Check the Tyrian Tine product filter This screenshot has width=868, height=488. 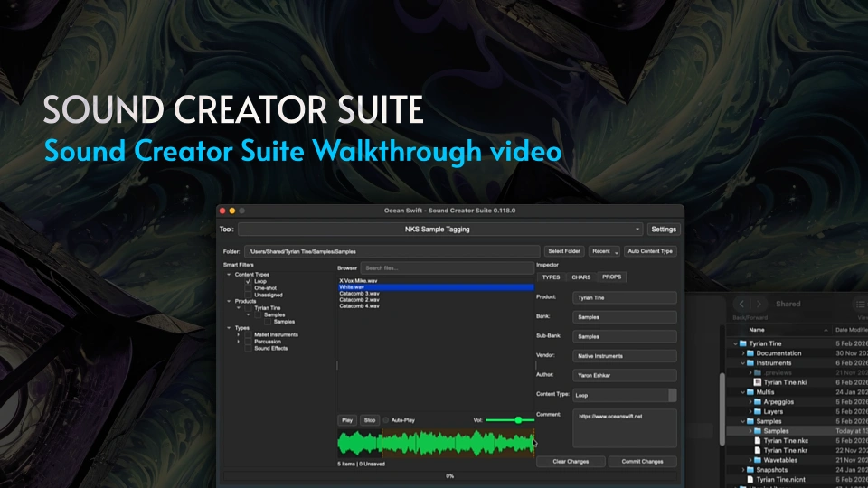point(248,308)
